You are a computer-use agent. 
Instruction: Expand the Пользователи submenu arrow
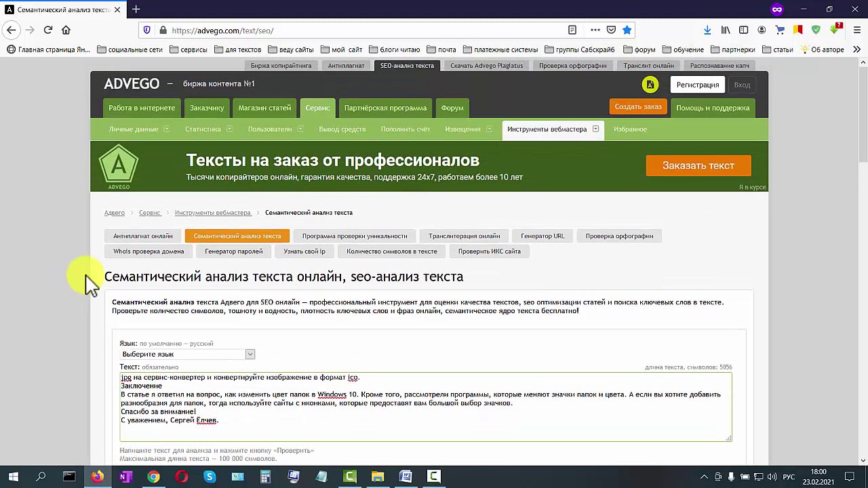click(x=300, y=129)
